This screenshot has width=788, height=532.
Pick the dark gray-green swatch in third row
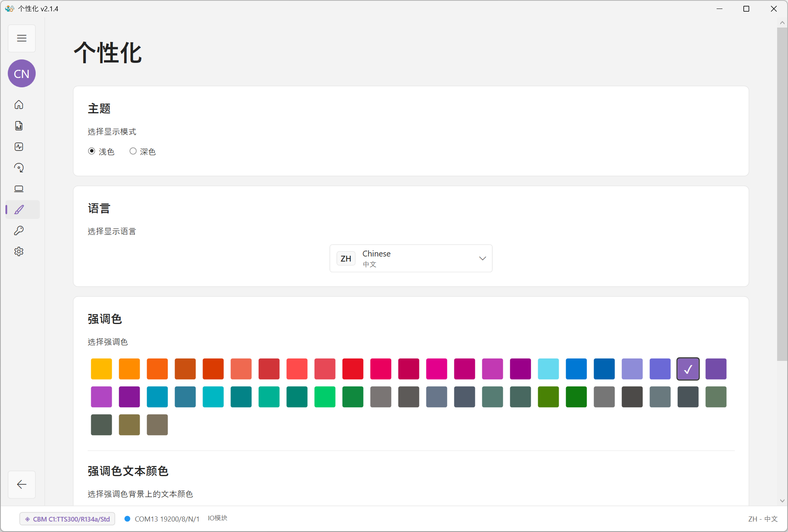(101, 425)
